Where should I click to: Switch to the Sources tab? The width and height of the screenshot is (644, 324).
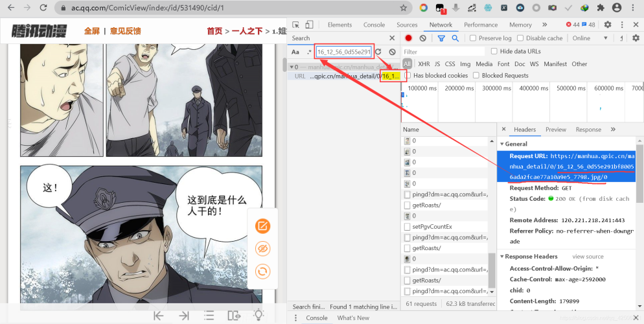[x=407, y=25]
